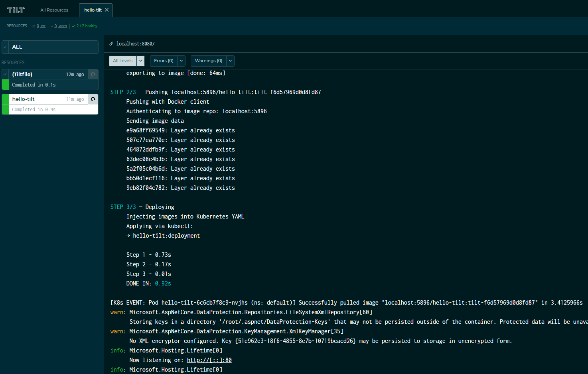This screenshot has height=374, width=588.
Task: Click the 'Pushing with Docker client' log line
Action: tap(168, 102)
